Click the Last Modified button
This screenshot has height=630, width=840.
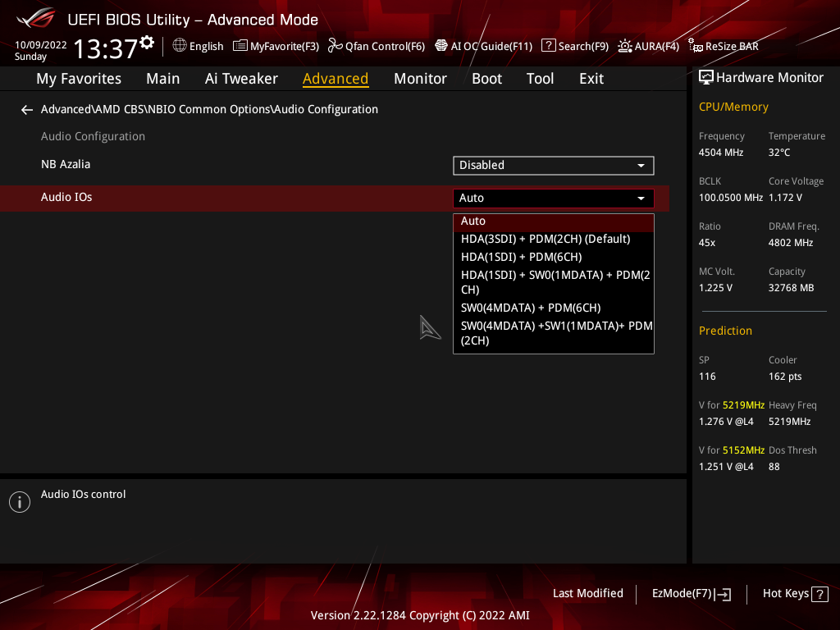[587, 593]
